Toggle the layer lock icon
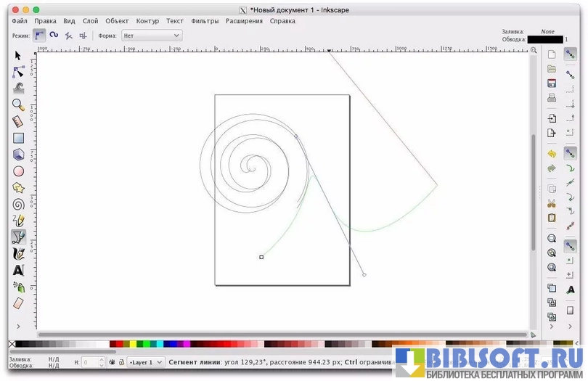The image size is (588, 381). click(121, 361)
